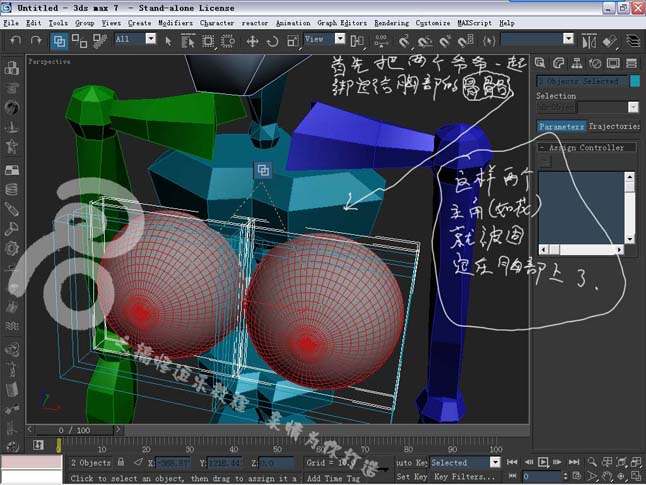Open the Named Selection Sets editor
The image size is (646, 485).
pos(489,41)
